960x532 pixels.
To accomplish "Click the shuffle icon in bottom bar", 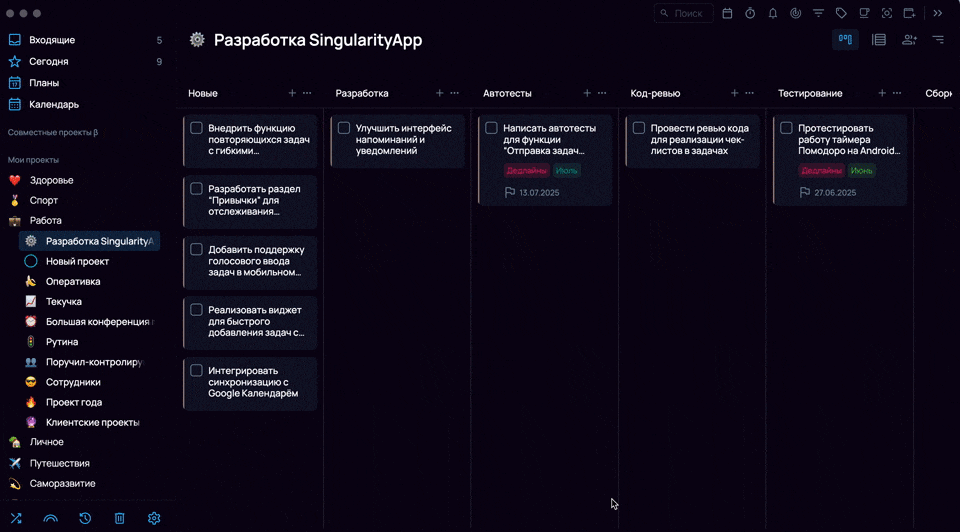I will click(x=16, y=519).
